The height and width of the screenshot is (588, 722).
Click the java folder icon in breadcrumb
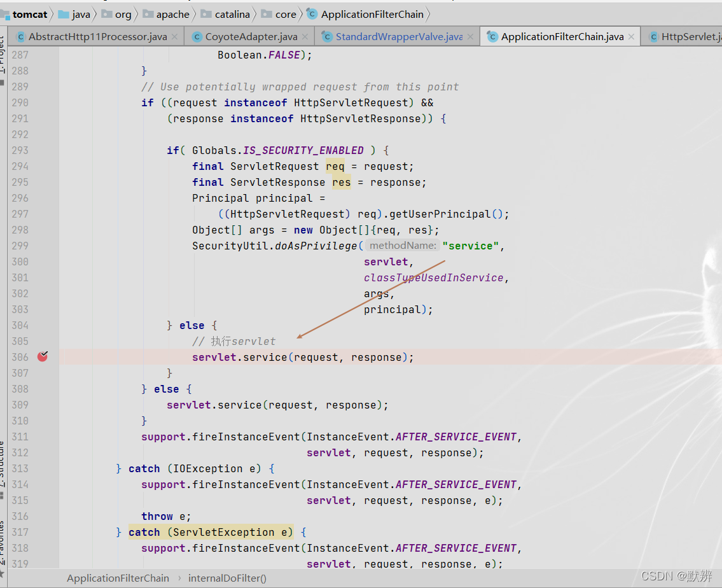click(x=63, y=14)
